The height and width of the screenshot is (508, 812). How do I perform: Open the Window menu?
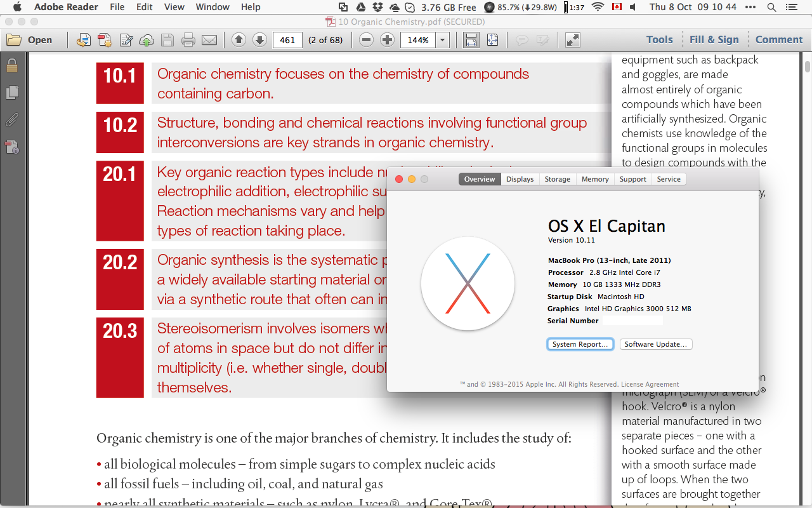[213, 7]
